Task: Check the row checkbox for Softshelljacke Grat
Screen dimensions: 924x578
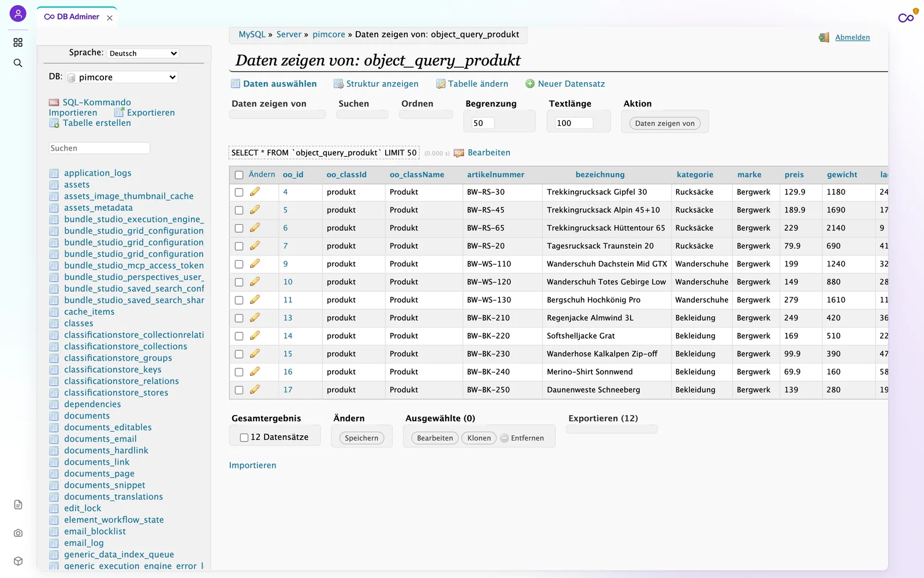Action: point(239,336)
